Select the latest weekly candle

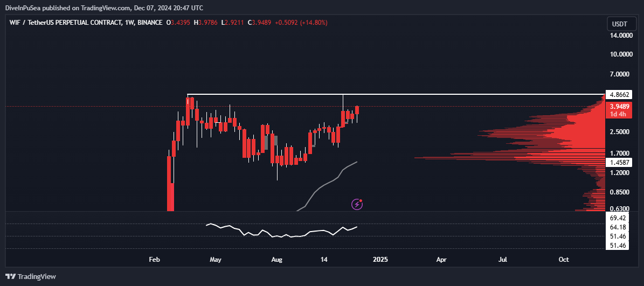[x=357, y=110]
